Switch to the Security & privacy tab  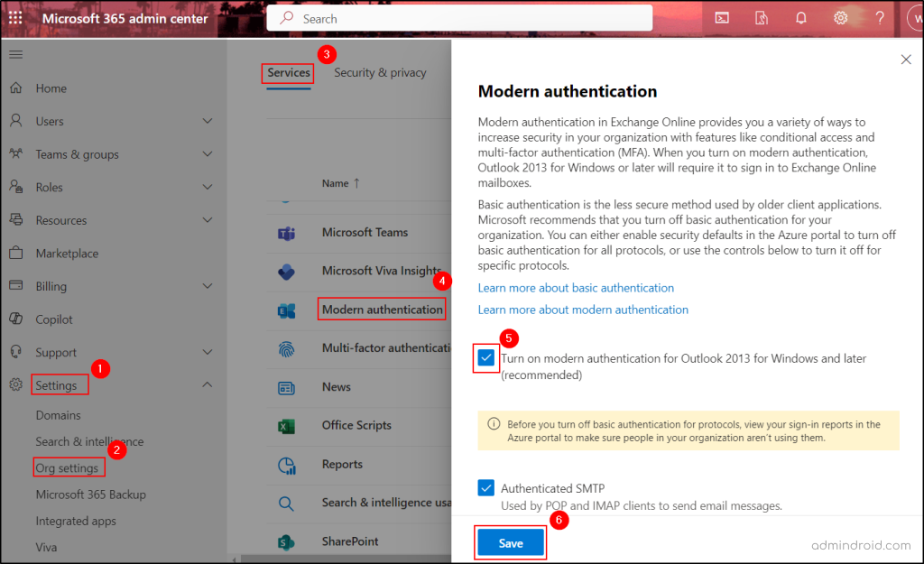pos(380,73)
